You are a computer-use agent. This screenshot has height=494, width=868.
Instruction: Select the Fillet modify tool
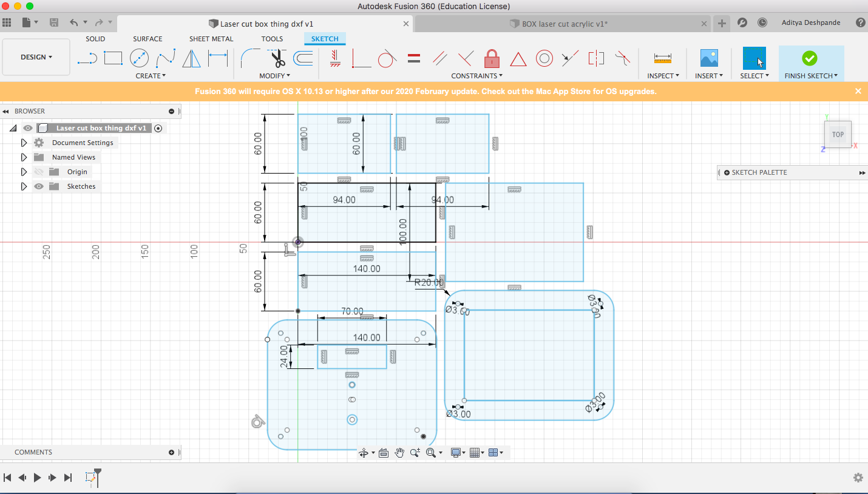click(x=251, y=58)
